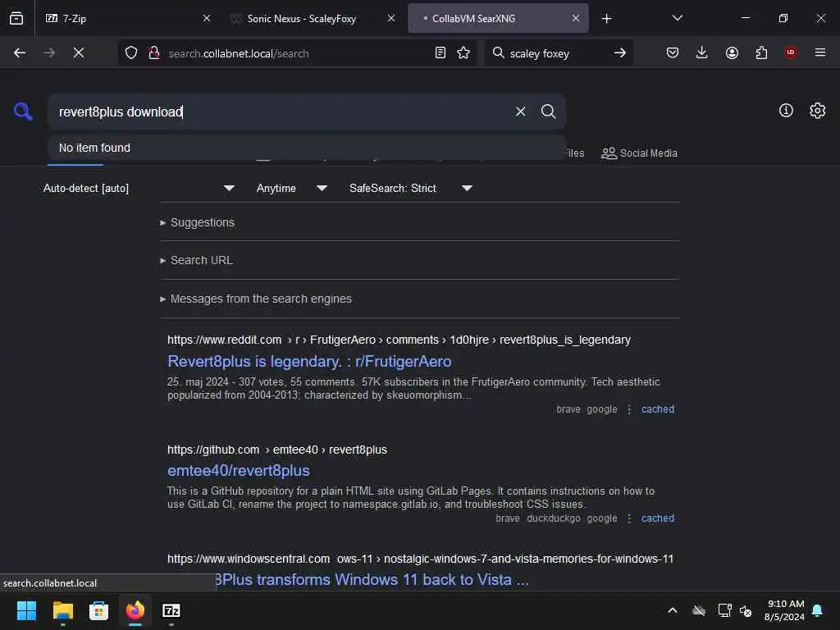Click windowscentral.com URL breadcrumb
Screen dimensions: 840x630
[420, 559]
